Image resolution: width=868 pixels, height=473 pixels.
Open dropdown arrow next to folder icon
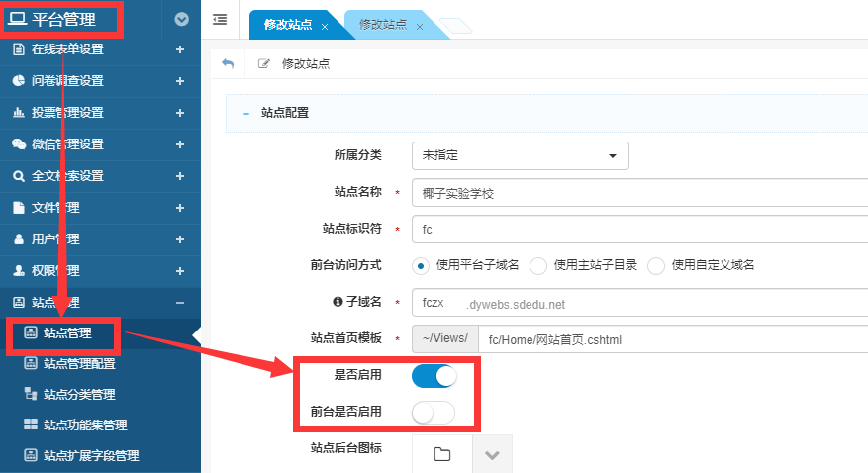point(492,454)
